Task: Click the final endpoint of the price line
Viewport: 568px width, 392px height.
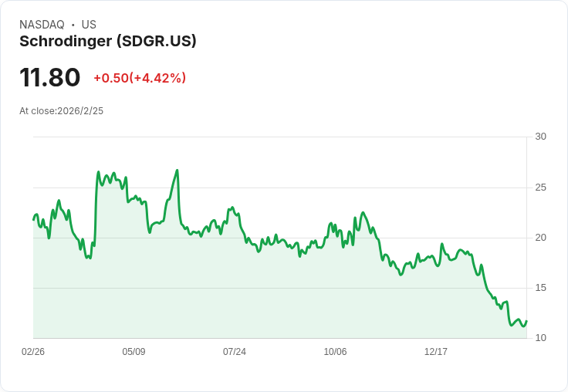Action: (526, 321)
